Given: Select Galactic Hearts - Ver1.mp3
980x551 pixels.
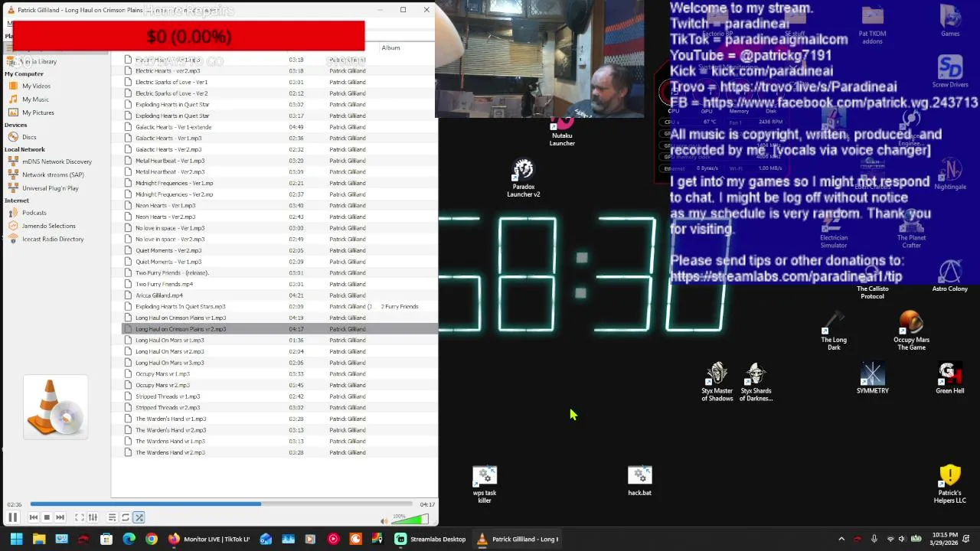Looking at the screenshot, I should point(280,139).
